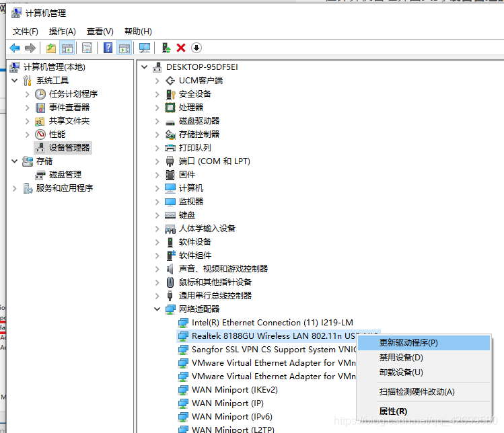
Task: Click the 处理器 chip icon
Action: point(170,108)
